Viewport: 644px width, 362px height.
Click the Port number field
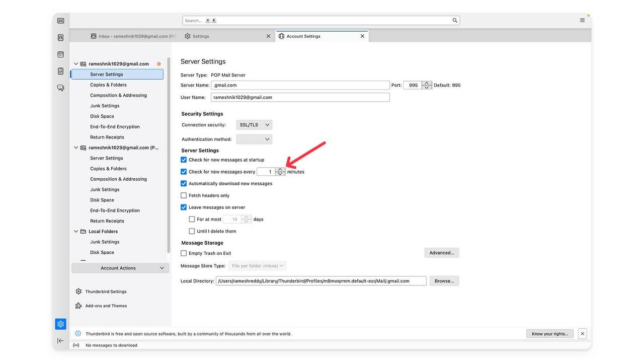pos(413,85)
